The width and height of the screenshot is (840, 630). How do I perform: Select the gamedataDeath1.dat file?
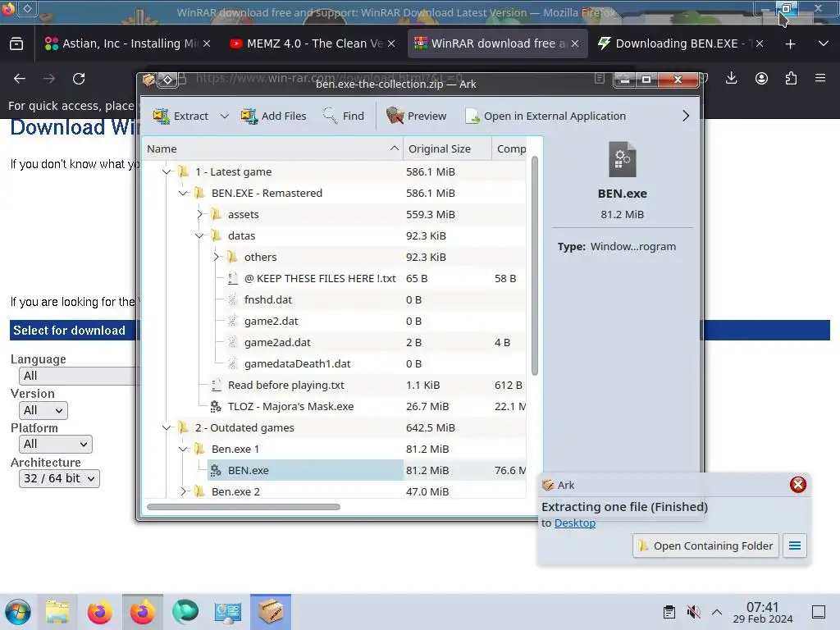pyautogui.click(x=297, y=363)
